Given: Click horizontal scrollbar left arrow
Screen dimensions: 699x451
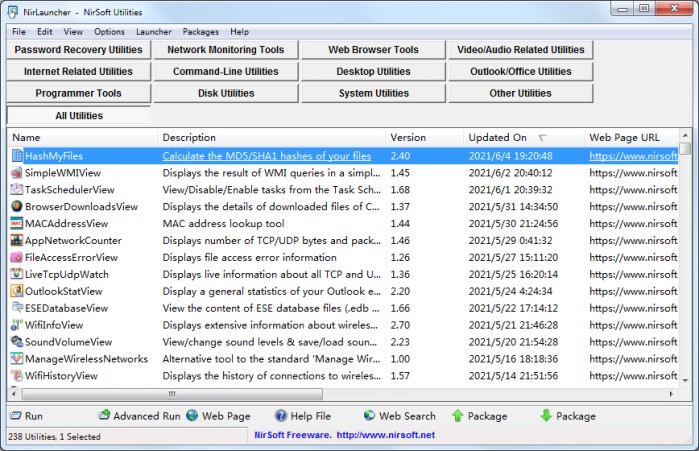Looking at the screenshot, I should coord(14,394).
